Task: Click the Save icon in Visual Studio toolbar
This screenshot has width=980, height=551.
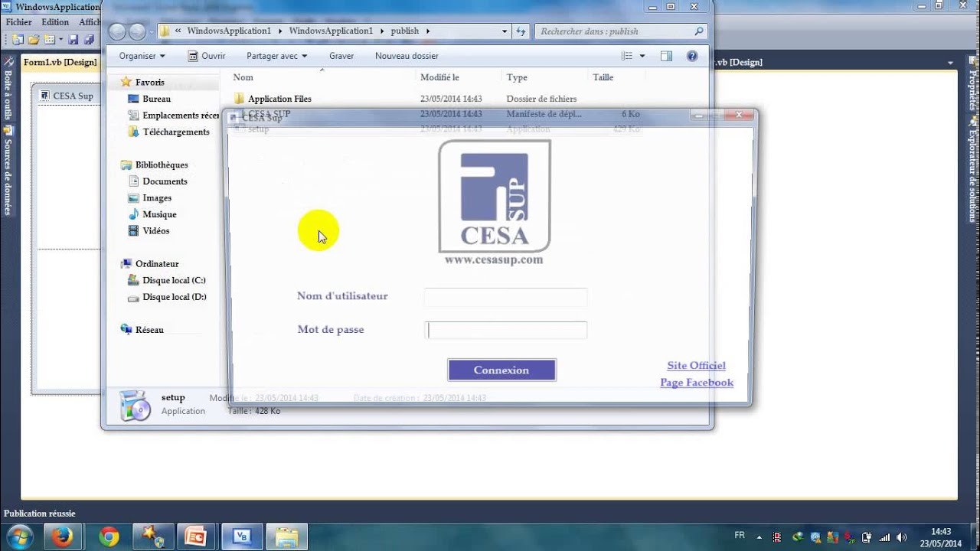Action: (73, 40)
